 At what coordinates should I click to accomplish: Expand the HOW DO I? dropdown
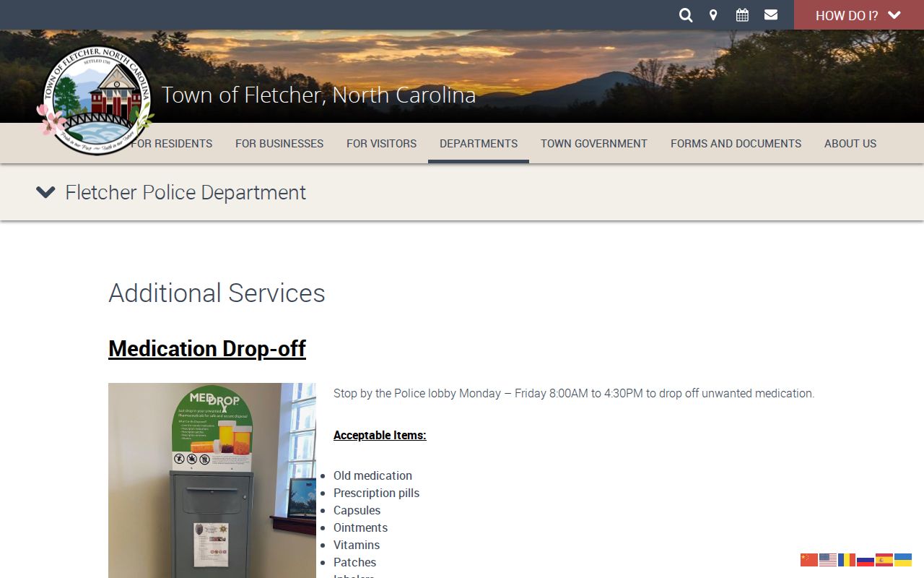coord(859,15)
